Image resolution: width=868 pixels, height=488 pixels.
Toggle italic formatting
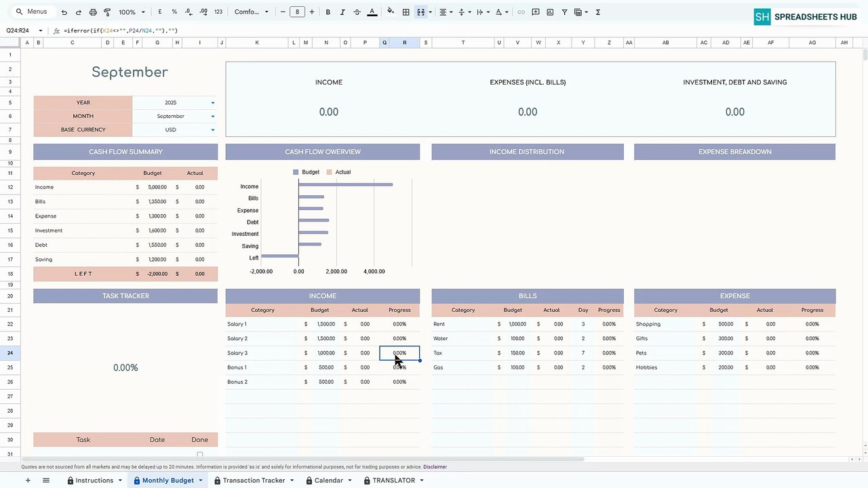[342, 12]
